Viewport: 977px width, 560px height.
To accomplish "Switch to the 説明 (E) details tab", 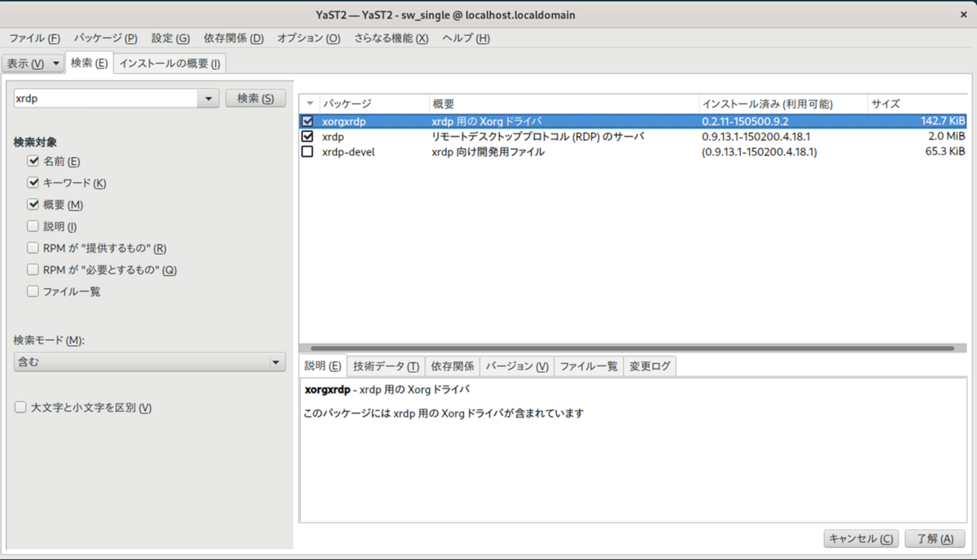I will click(323, 366).
